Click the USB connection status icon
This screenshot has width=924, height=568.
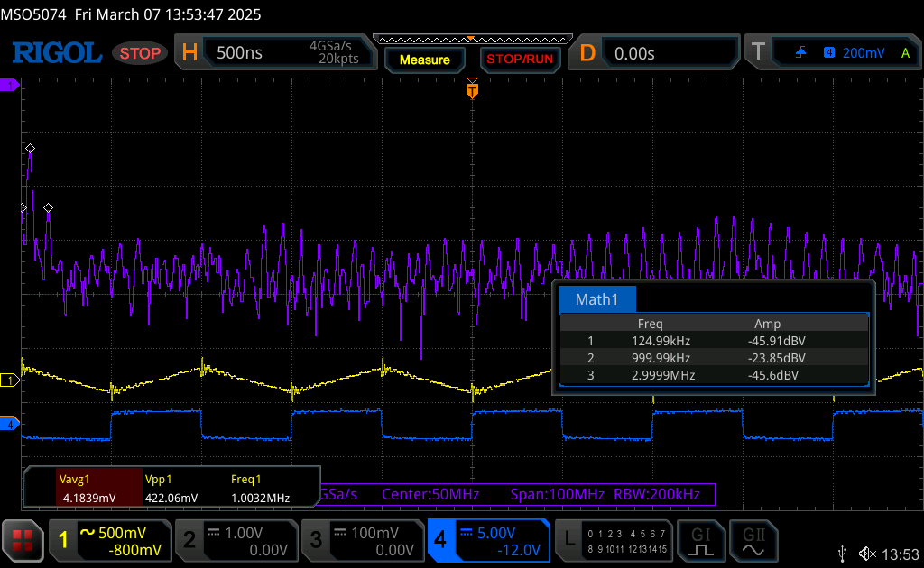pyautogui.click(x=842, y=553)
